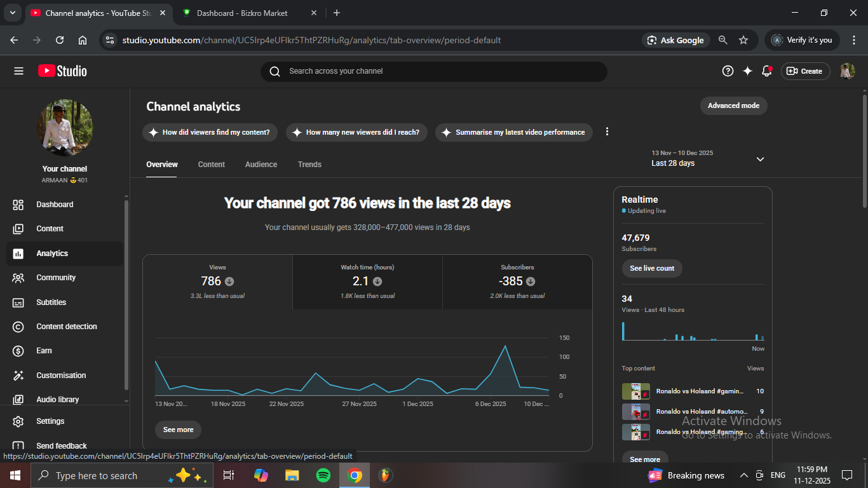868x488 pixels.
Task: Switch to the Audience tab
Action: pos(261,165)
